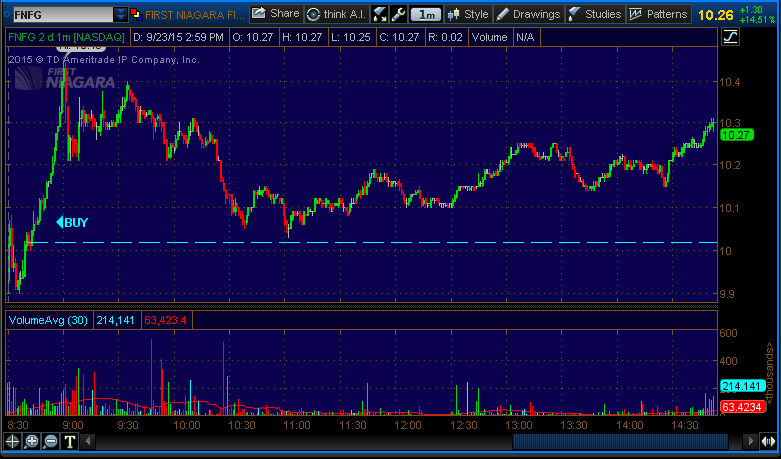Click the flask icon in the toolbar
The height and width of the screenshot is (459, 781).
(380, 14)
